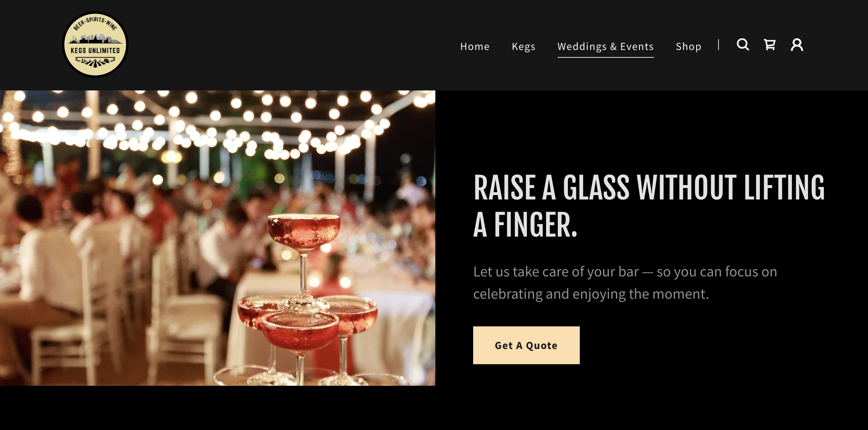Click the 'Beer Spirits Wine' logo arc text

96,23
